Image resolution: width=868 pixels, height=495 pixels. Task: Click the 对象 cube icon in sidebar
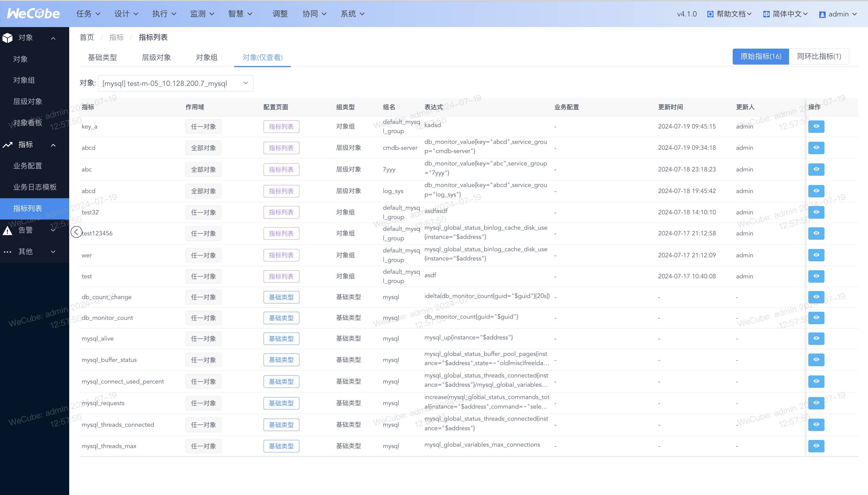(7, 38)
